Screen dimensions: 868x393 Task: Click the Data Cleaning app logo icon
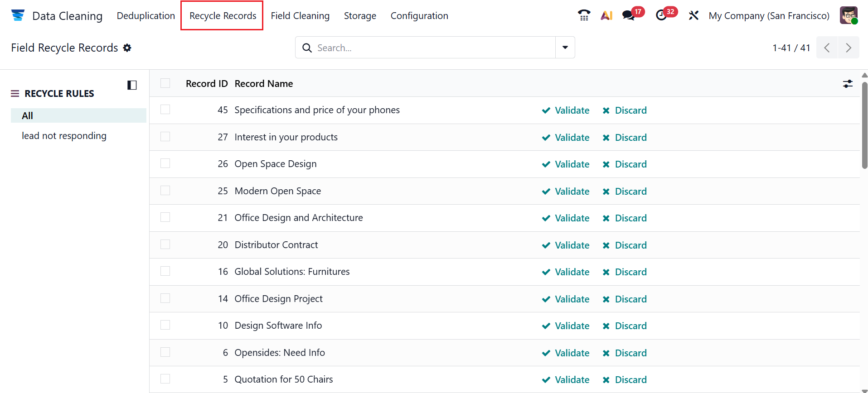click(x=18, y=15)
